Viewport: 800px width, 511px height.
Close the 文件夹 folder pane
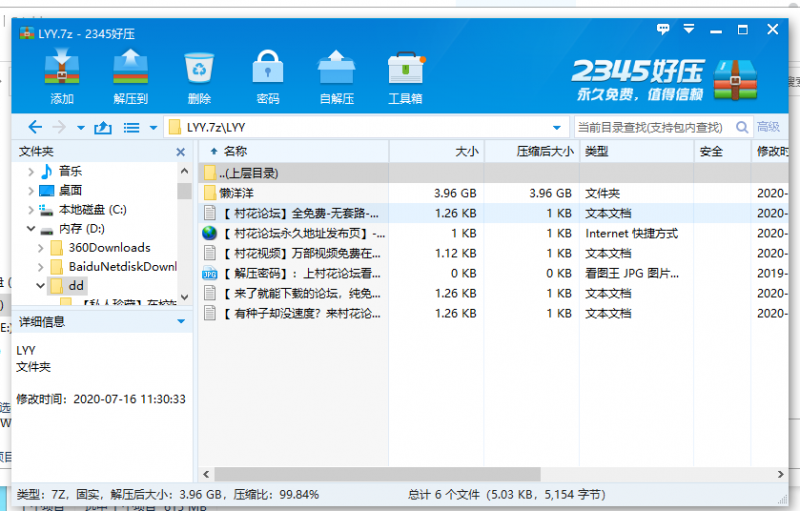(181, 152)
